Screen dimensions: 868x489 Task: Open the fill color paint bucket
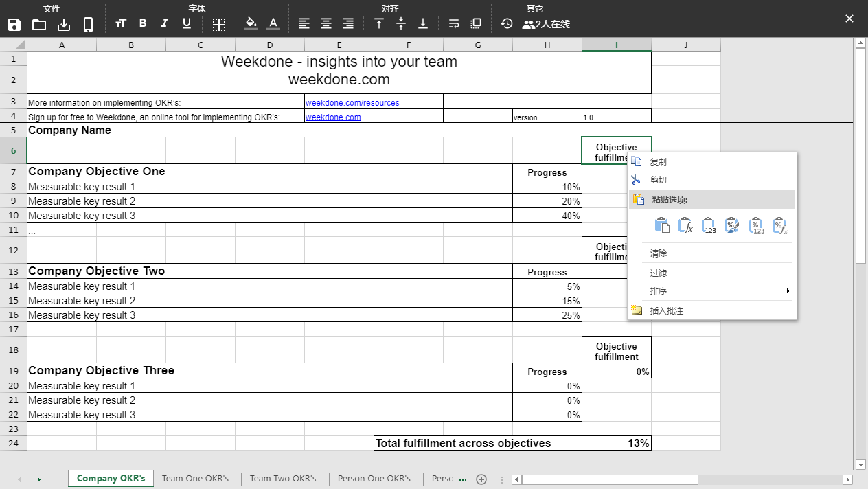[251, 24]
